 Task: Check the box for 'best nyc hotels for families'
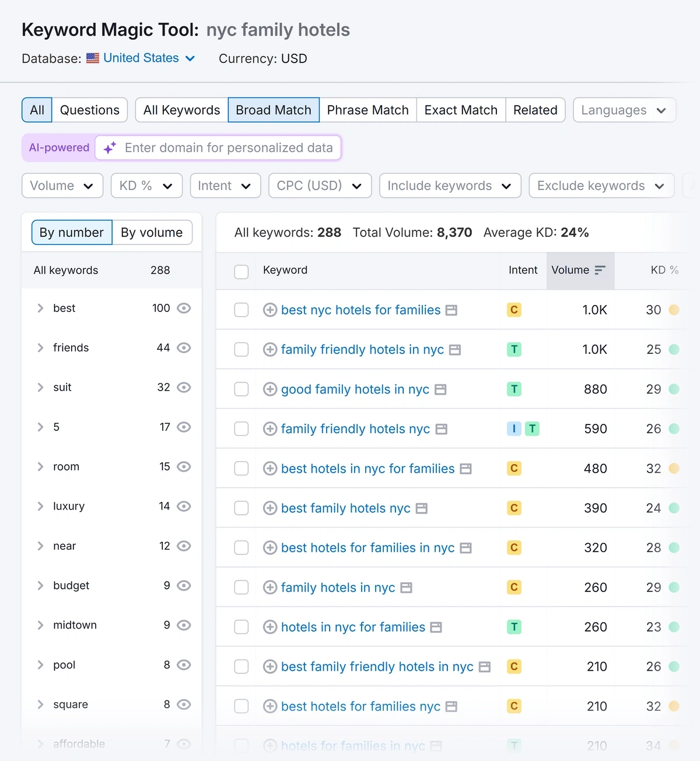[x=242, y=310]
